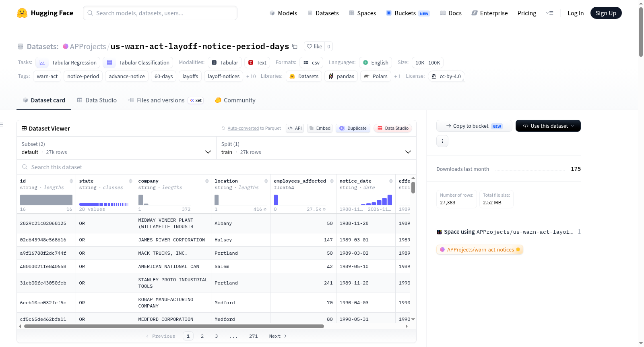Image resolution: width=644 pixels, height=347 pixels.
Task: Click the Next page button
Action: tap(278, 336)
